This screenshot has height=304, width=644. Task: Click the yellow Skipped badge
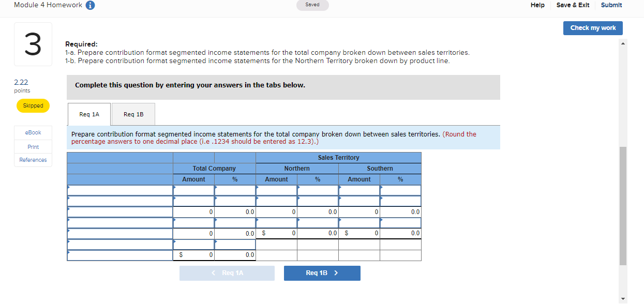(x=33, y=105)
